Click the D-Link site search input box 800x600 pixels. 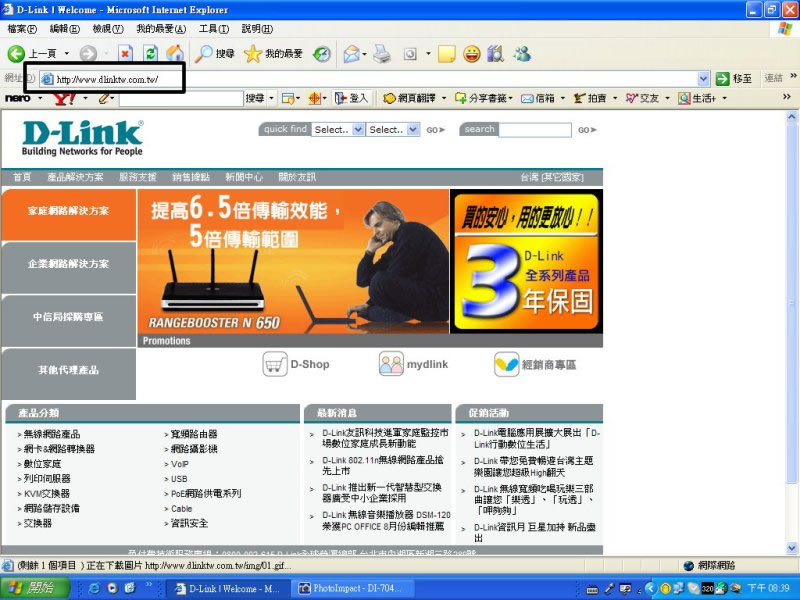(535, 130)
